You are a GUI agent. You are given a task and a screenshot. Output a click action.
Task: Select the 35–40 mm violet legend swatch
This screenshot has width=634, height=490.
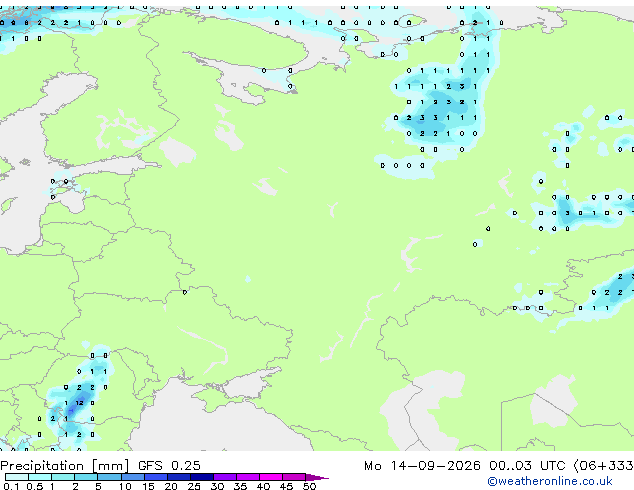pyautogui.click(x=248, y=477)
